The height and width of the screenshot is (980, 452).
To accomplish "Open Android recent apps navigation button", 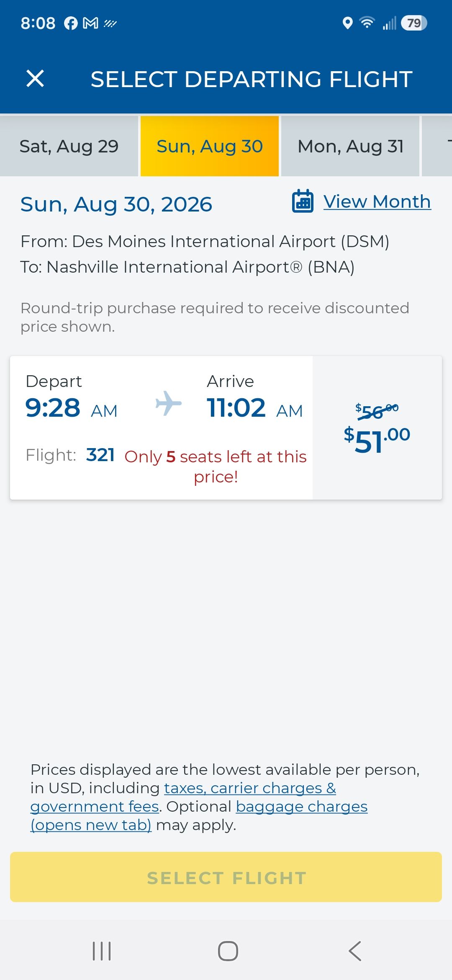I will [x=102, y=951].
